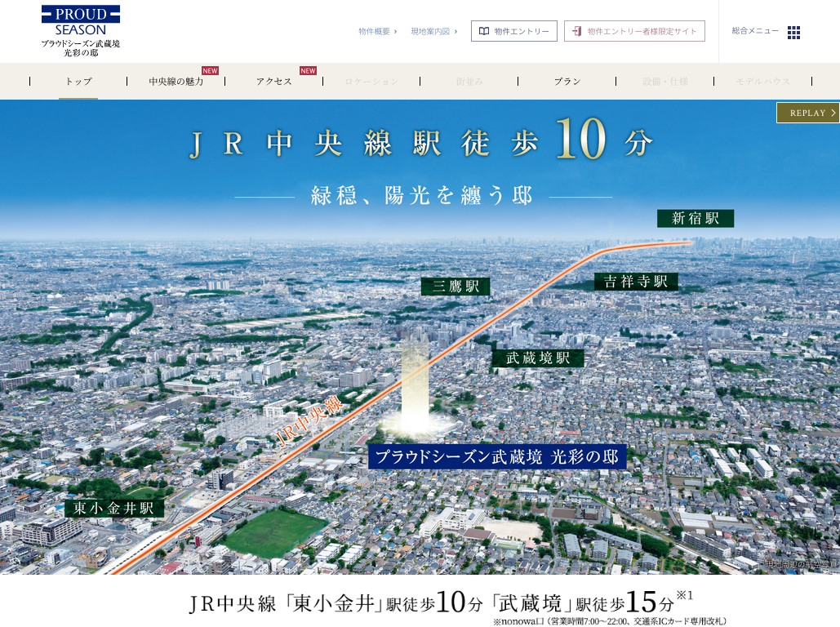Viewport: 840px width, 627px height.
Task: Click the NEW badge above 中央線の魅力
Action: click(210, 71)
